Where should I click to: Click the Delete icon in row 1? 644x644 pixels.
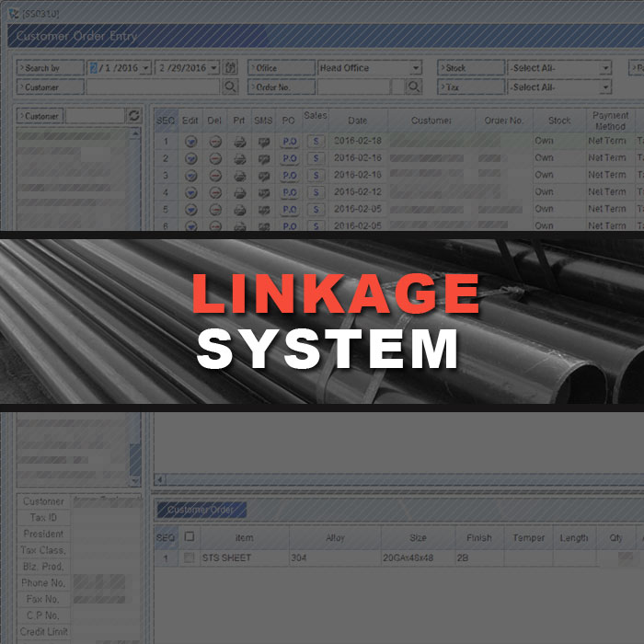pyautogui.click(x=215, y=142)
